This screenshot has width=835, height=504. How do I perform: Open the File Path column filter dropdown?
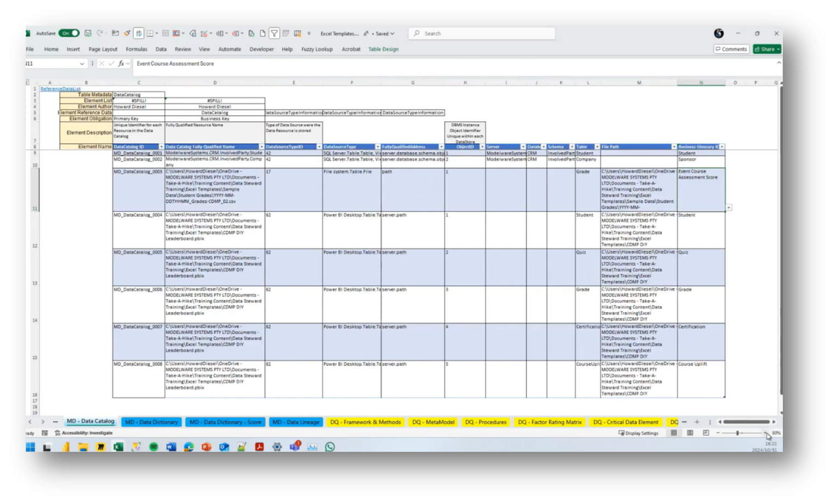pos(674,147)
